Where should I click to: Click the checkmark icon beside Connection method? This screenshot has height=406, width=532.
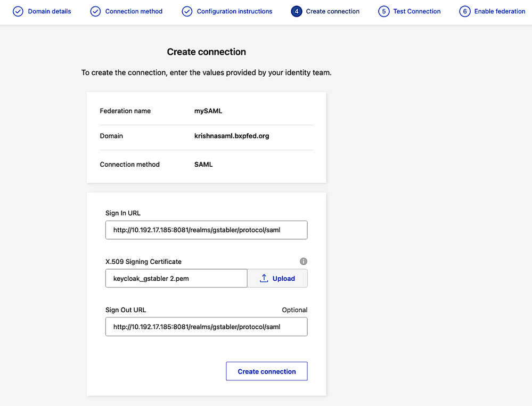coord(95,11)
